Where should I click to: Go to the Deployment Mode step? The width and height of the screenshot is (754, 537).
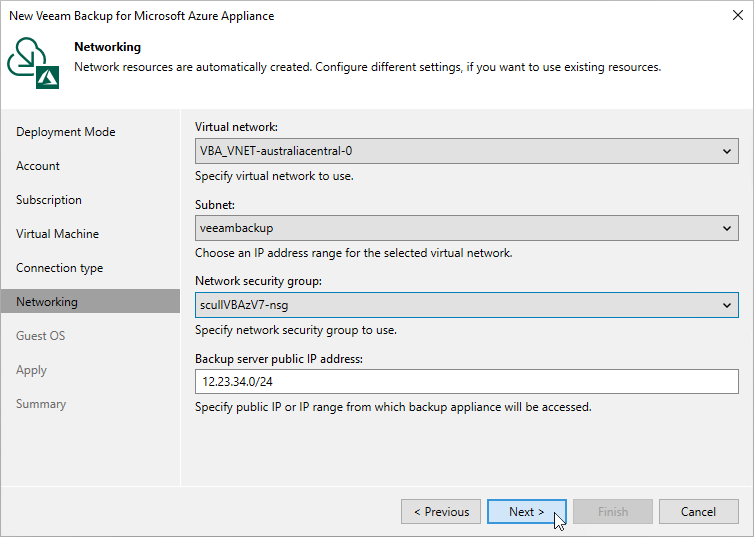[x=65, y=132]
